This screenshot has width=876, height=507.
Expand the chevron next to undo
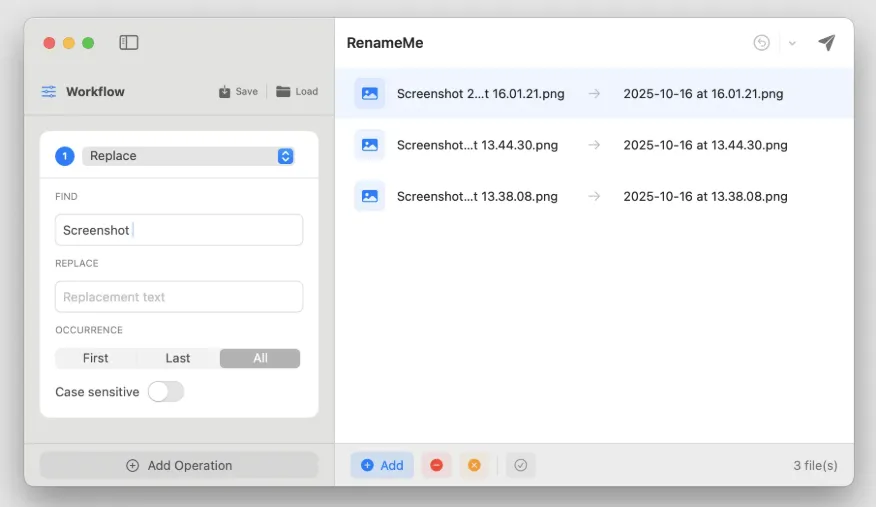pos(792,43)
